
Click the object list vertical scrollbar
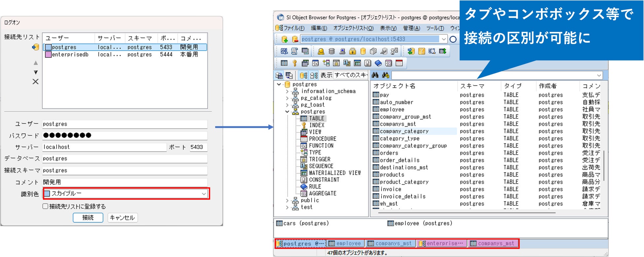pyautogui.click(x=604, y=165)
